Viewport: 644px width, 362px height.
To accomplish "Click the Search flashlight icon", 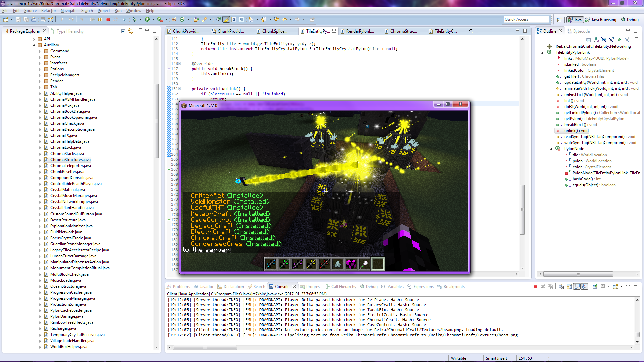I will tap(204, 19).
